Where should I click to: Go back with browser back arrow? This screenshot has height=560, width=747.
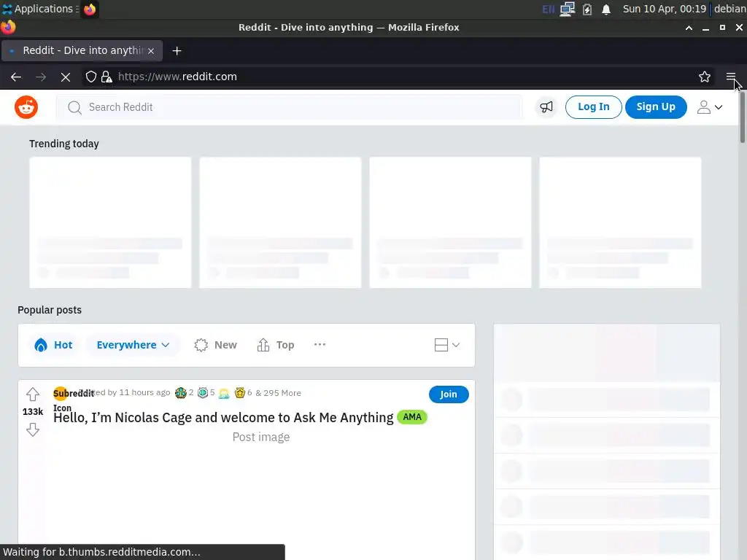[16, 77]
